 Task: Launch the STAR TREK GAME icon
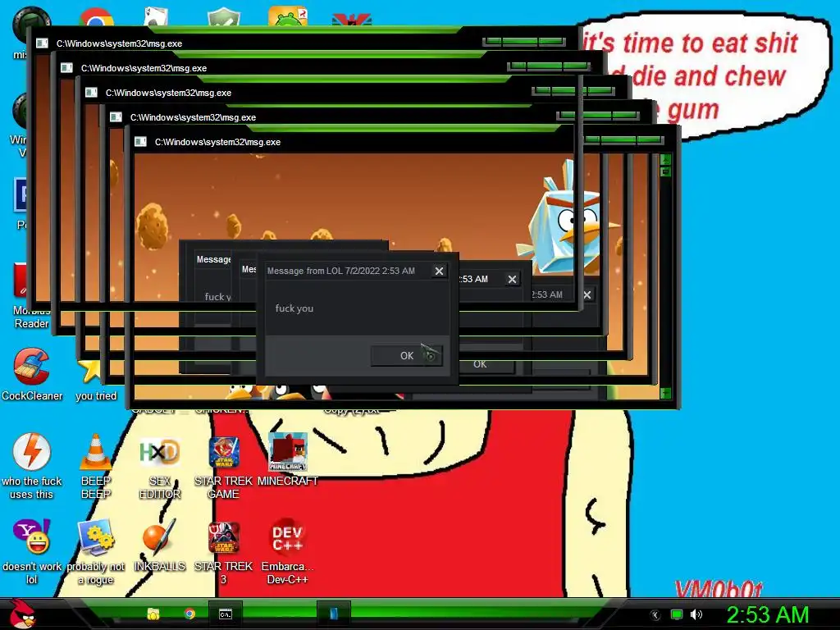click(223, 466)
